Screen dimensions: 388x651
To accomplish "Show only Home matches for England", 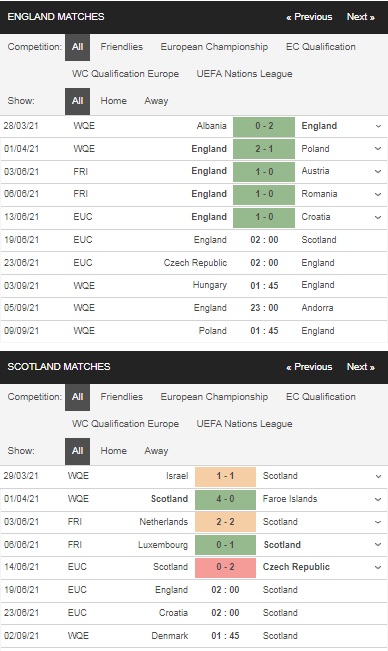I will pos(114,101).
